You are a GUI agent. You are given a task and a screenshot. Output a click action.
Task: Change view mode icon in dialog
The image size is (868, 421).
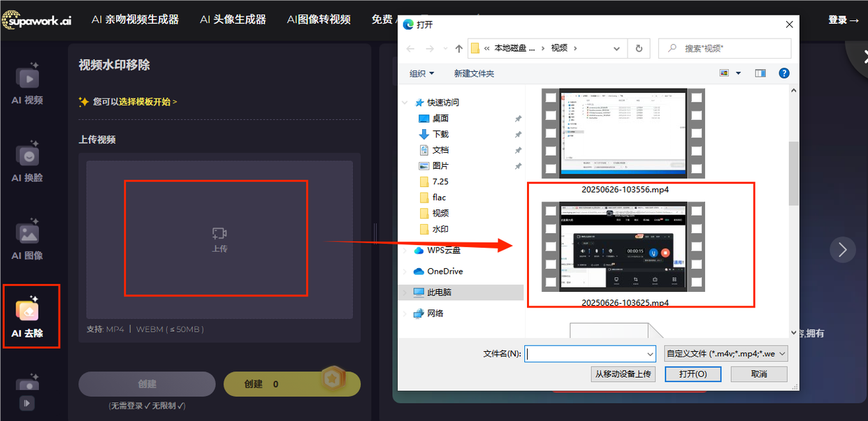pos(724,73)
